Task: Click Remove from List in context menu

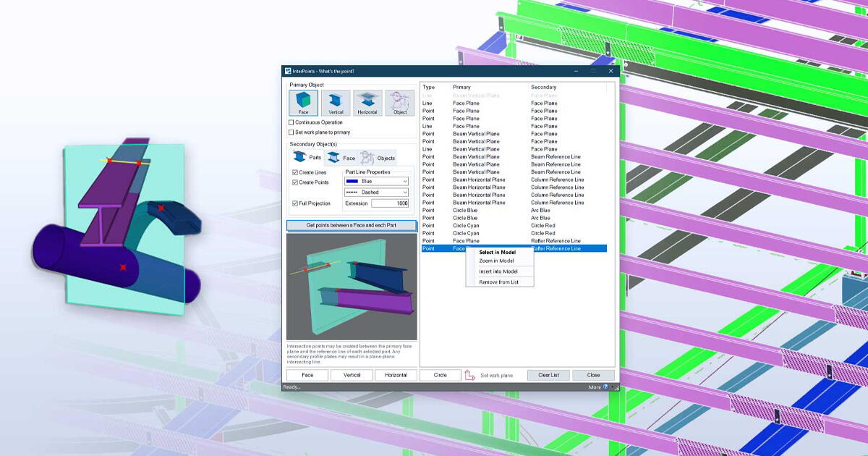Action: click(499, 283)
